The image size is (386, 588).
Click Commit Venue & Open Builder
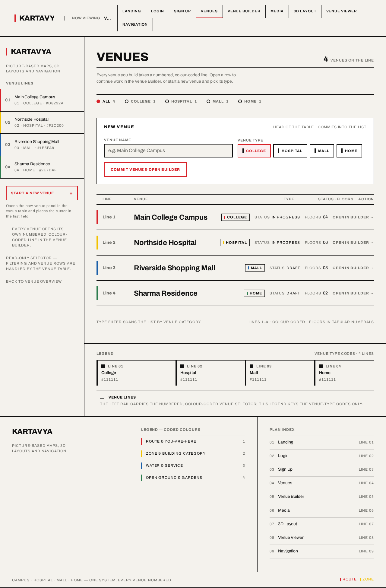point(145,170)
